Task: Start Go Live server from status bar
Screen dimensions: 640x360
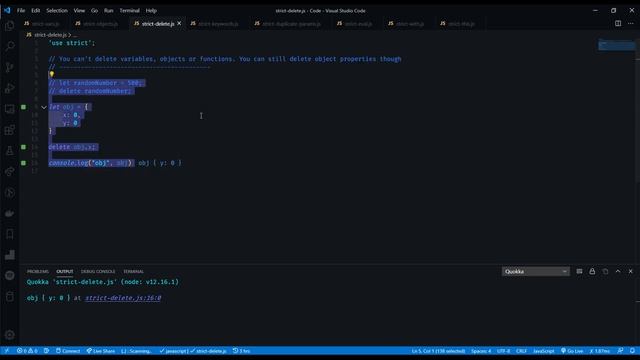Action: pos(572,351)
